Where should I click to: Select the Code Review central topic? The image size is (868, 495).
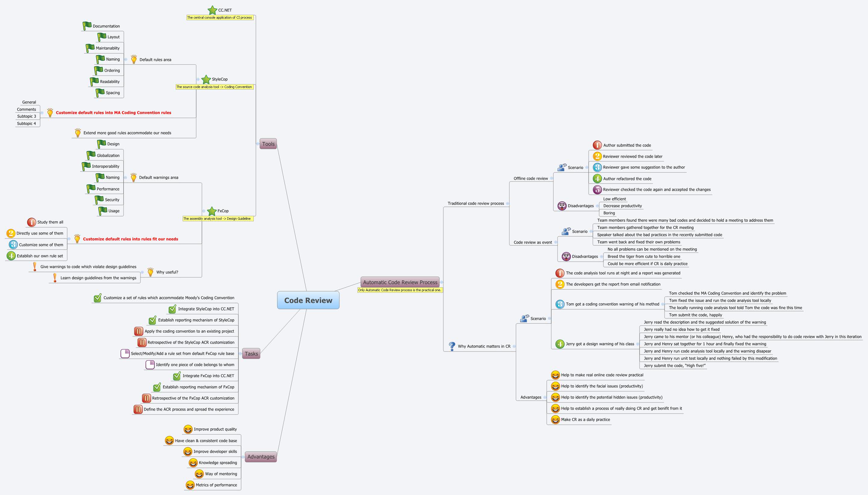308,300
